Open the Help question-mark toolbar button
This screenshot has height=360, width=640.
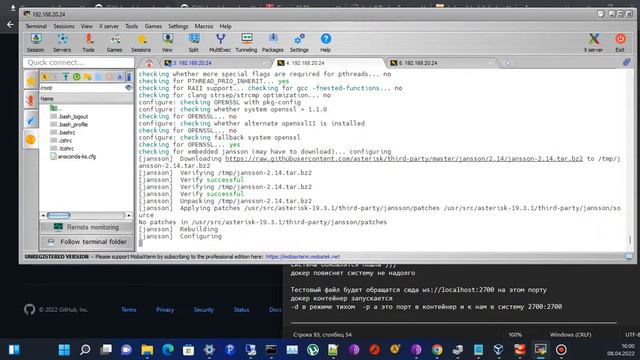[325, 43]
